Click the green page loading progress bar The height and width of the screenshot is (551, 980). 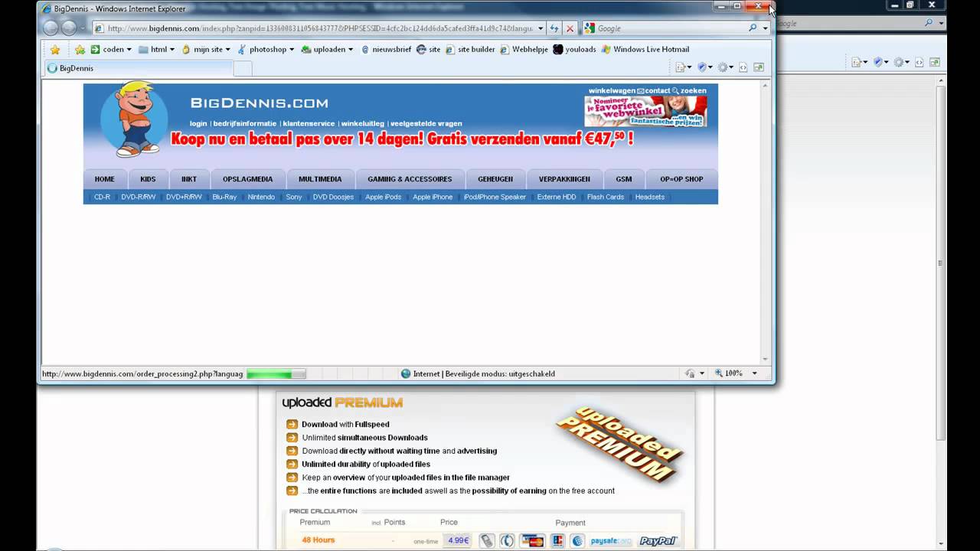(x=276, y=374)
